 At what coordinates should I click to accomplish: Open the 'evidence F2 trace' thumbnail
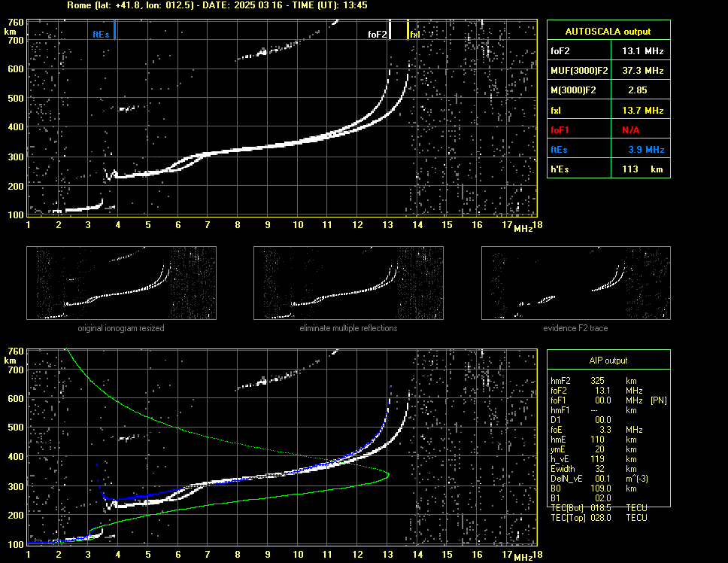(576, 283)
